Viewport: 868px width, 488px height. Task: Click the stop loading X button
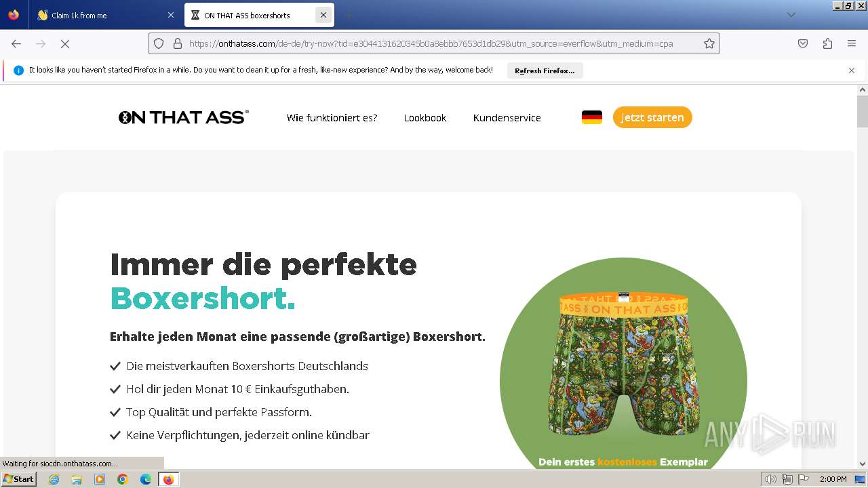pos(65,43)
